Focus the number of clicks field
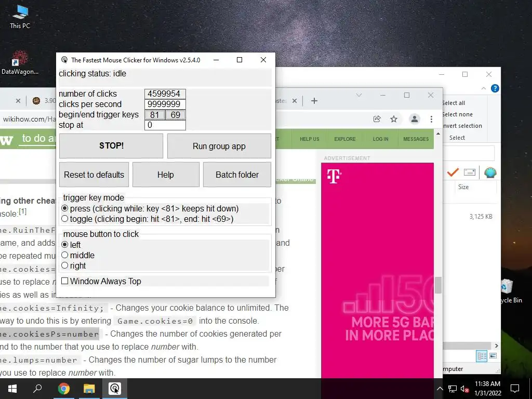 tap(165, 94)
